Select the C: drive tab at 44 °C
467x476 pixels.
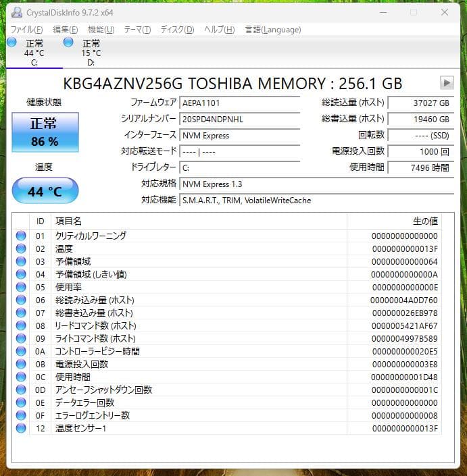(34, 53)
